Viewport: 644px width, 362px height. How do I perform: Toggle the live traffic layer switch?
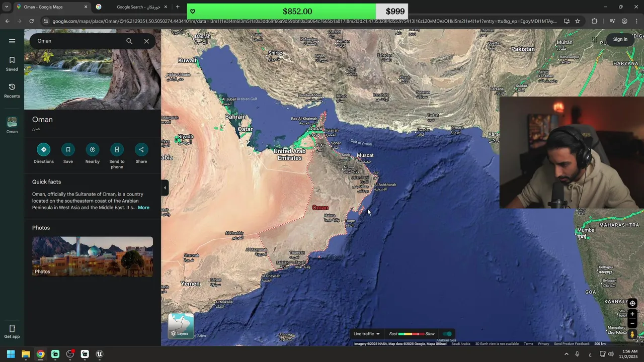(447, 334)
